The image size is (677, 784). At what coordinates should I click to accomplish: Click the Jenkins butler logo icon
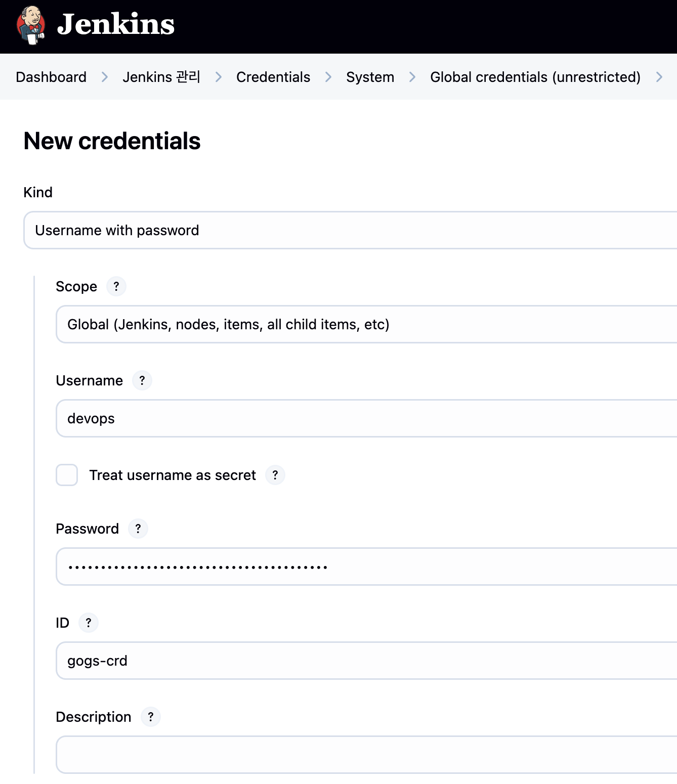(31, 25)
